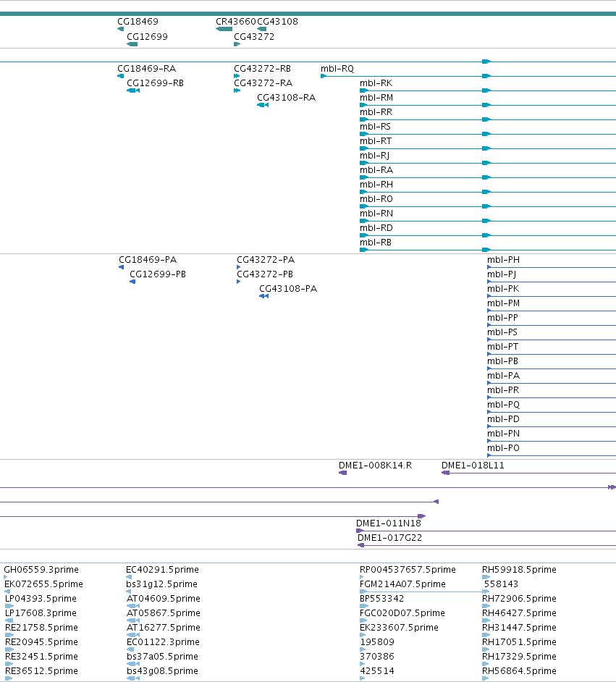Open the CG43272 gene label
616x682 pixels.
pyautogui.click(x=254, y=36)
